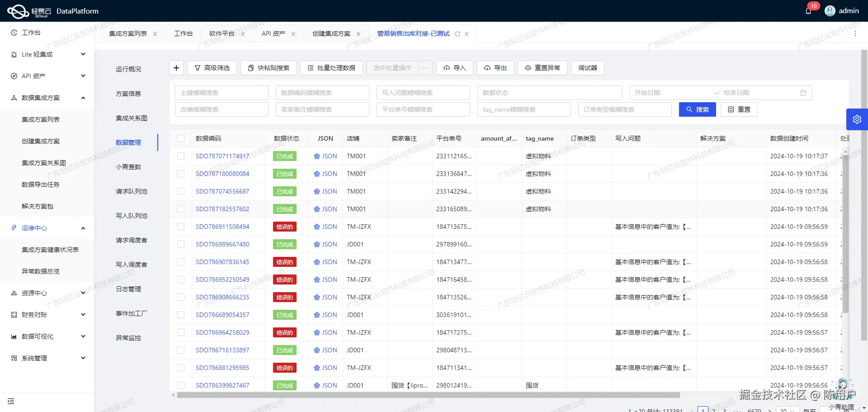The image size is (868, 412).
Task: Check the row SDO787074556687
Action: [181, 191]
